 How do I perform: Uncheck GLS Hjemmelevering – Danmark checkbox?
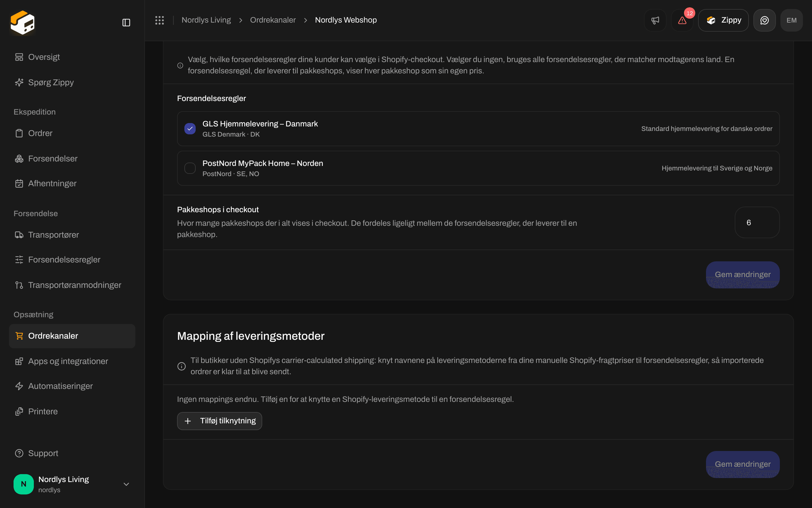(x=190, y=129)
